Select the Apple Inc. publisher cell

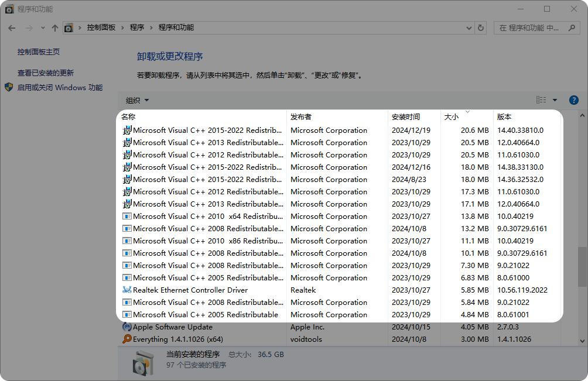tap(307, 327)
